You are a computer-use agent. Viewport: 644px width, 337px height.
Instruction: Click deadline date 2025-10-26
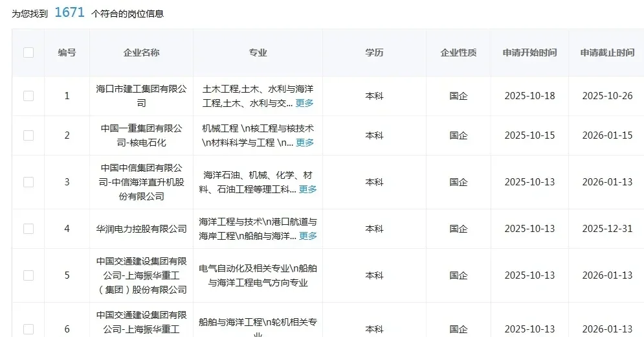click(x=608, y=96)
